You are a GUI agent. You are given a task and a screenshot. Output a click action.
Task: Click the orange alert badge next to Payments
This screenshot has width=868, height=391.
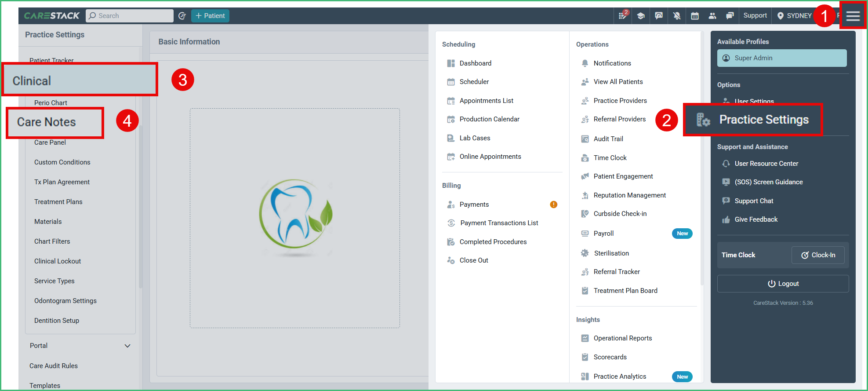click(x=554, y=205)
